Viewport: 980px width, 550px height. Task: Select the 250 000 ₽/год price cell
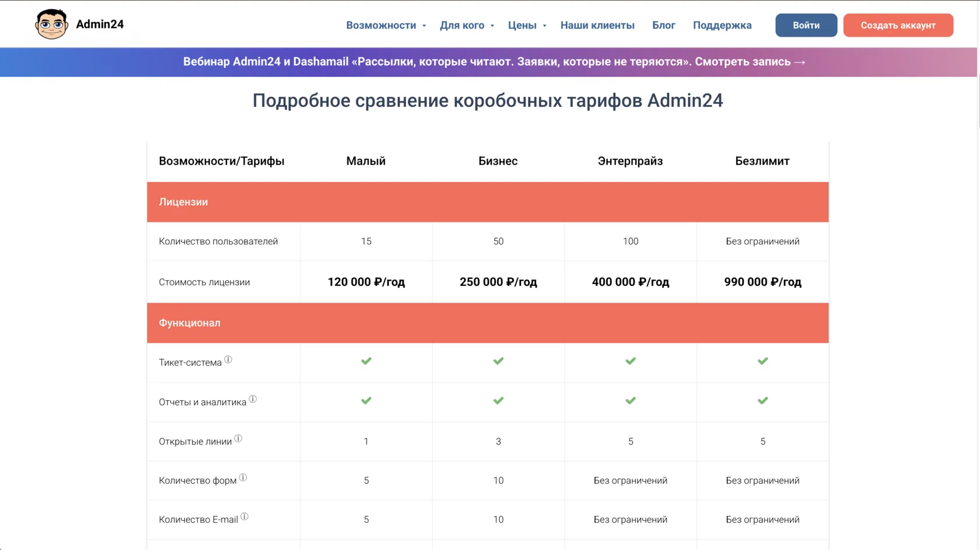498,282
